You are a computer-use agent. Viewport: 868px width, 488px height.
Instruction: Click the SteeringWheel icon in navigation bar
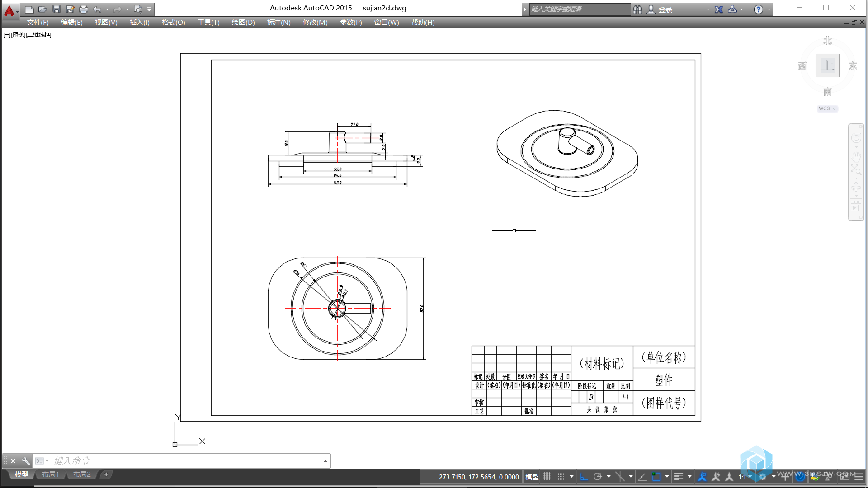[856, 137]
